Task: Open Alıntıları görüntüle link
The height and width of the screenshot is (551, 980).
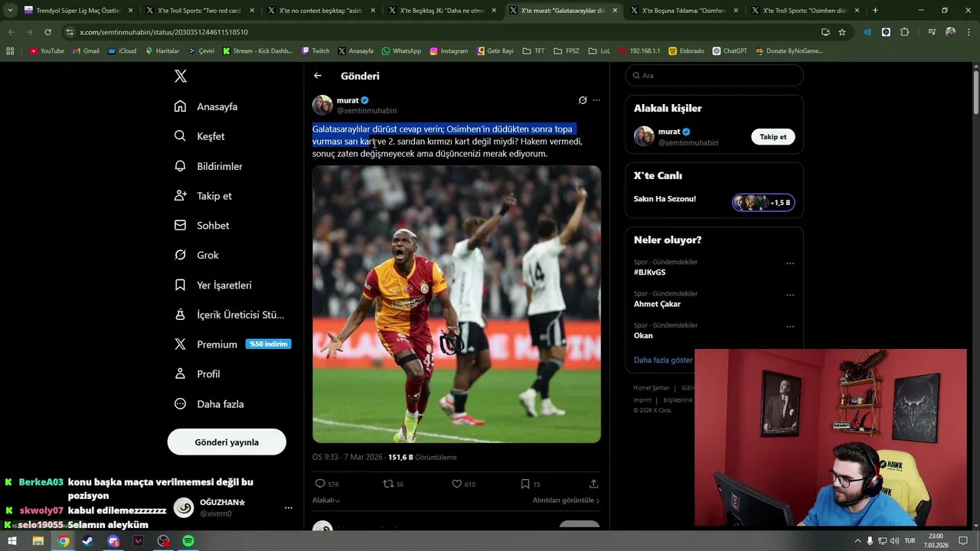Action: (566, 500)
